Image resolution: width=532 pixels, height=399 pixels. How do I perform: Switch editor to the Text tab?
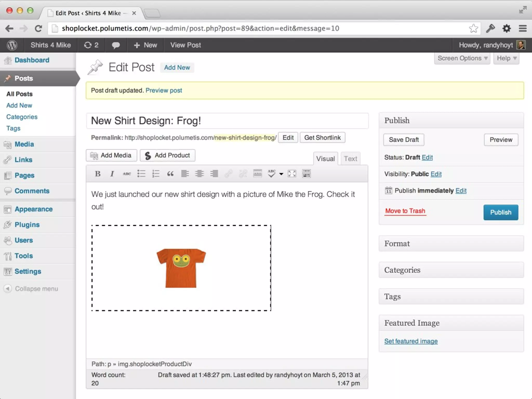click(350, 159)
